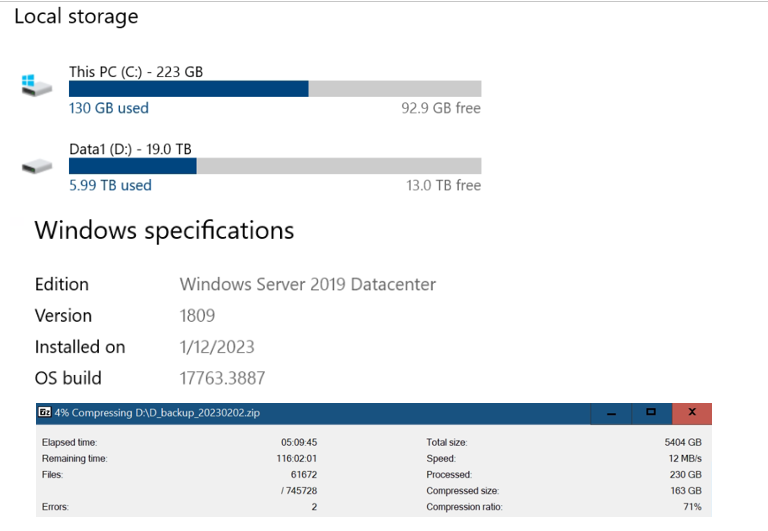The width and height of the screenshot is (768, 531).
Task: Click the C: drive usage bar
Action: pos(274,89)
